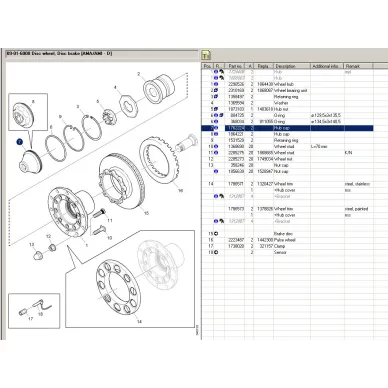Click the circular arrow icon on Sensor row
Screen dimensions: 388x388
(x=215, y=252)
